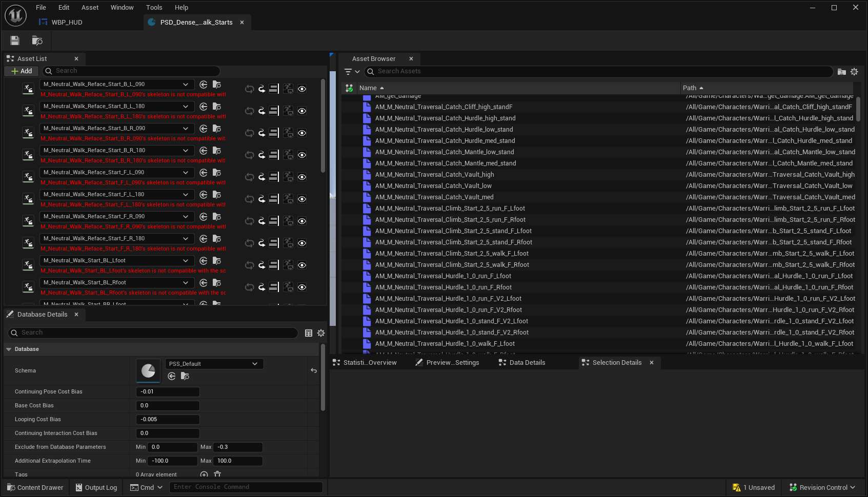The image size is (868, 497).
Task: Open Asset Browser view settings gear
Action: pos(854,72)
